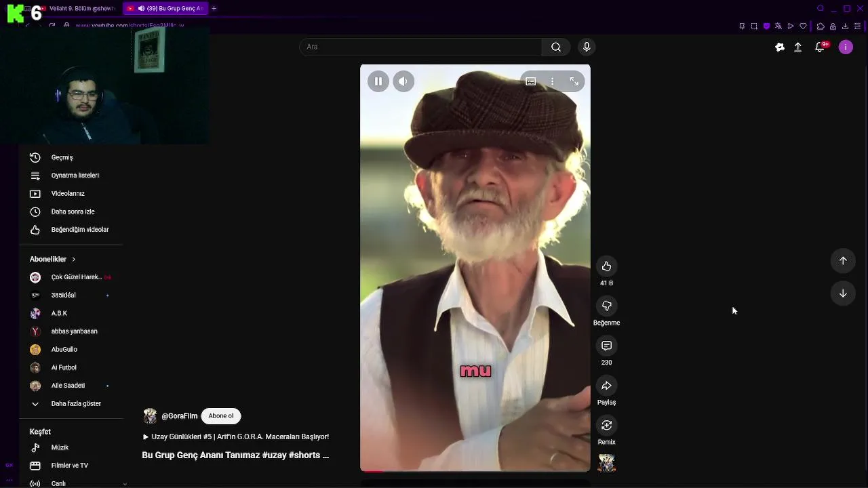Click the Shorts progress bar
Image resolution: width=868 pixels, height=488 pixels.
(475, 470)
